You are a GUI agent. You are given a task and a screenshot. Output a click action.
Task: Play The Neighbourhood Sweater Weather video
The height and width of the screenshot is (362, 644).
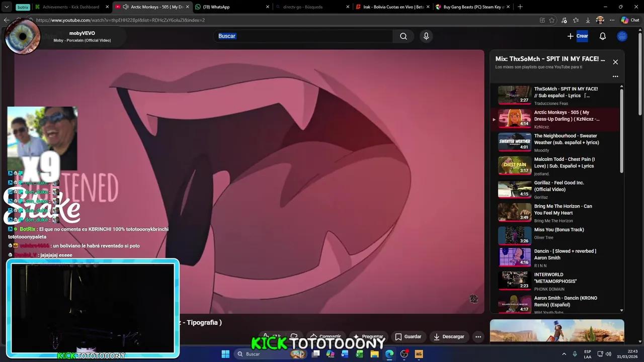[x=556, y=142]
